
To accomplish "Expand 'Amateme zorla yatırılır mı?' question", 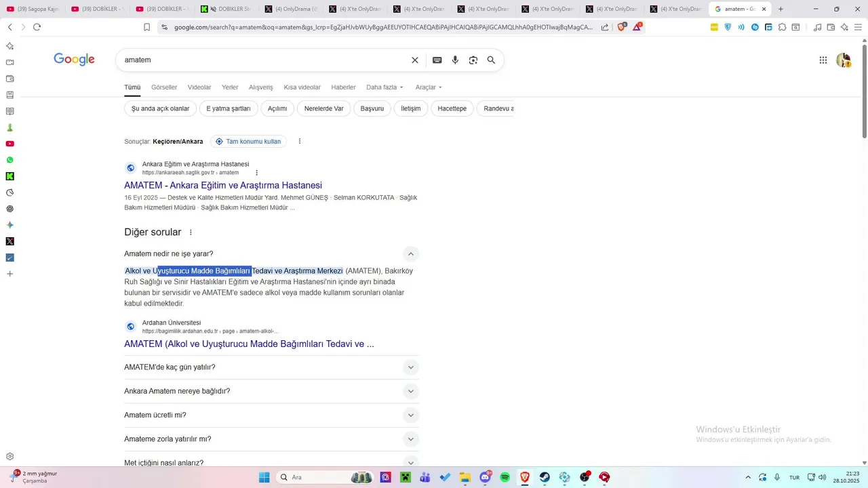I will (x=410, y=439).
